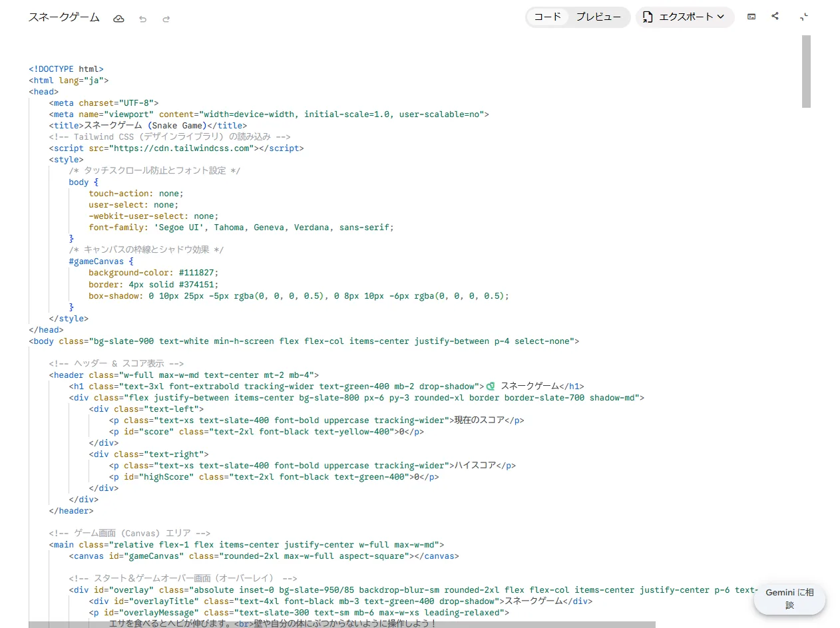Click the cdn.tailwindcss.com script line

[176, 148]
